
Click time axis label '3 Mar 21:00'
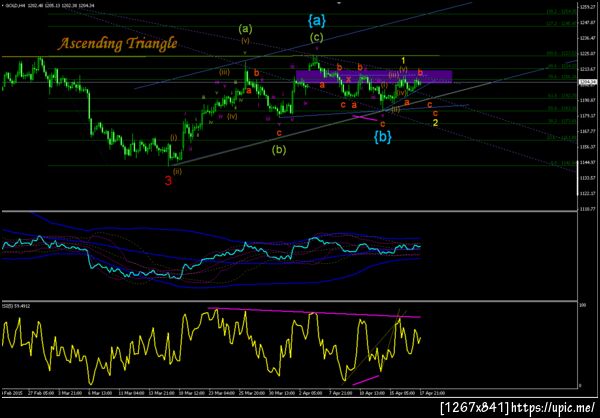(x=69, y=393)
